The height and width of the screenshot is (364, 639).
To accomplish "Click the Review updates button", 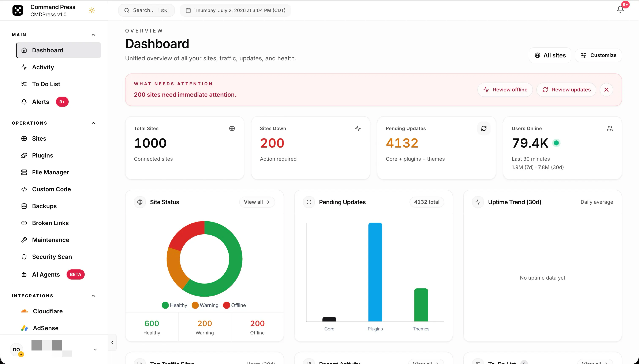I will (x=566, y=90).
